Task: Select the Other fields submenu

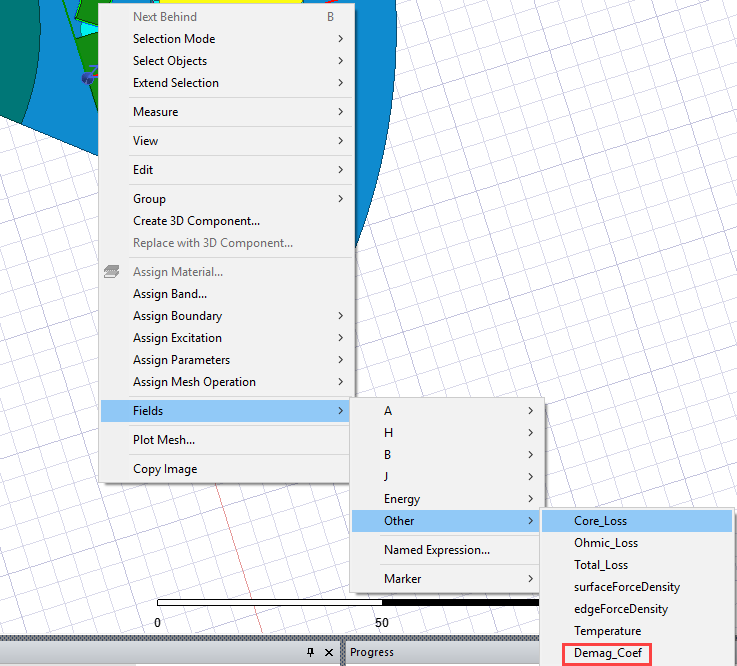Action: pos(446,521)
